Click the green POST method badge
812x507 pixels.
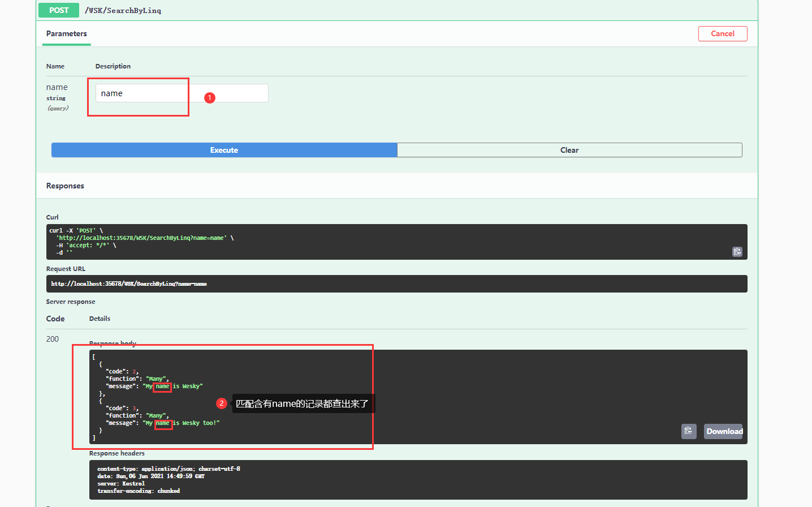click(x=58, y=10)
